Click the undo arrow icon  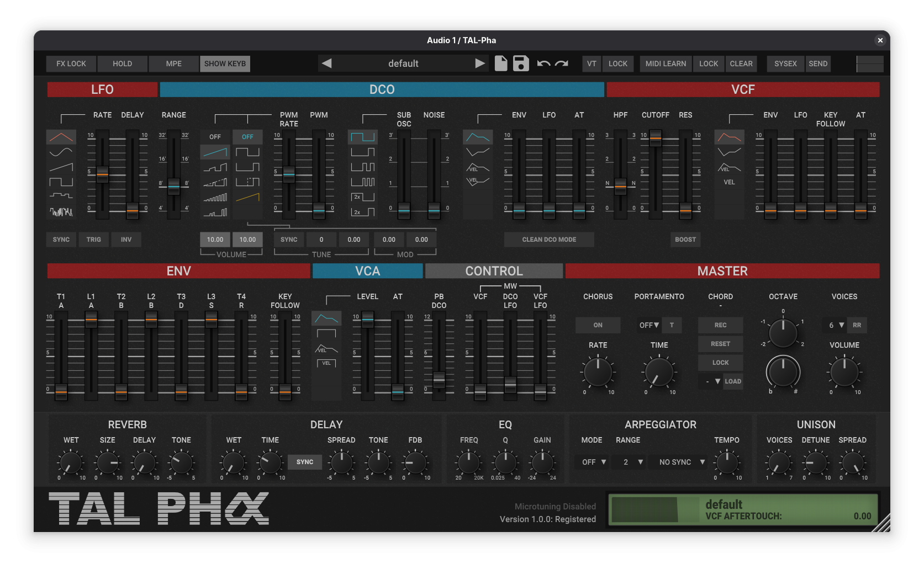543,63
